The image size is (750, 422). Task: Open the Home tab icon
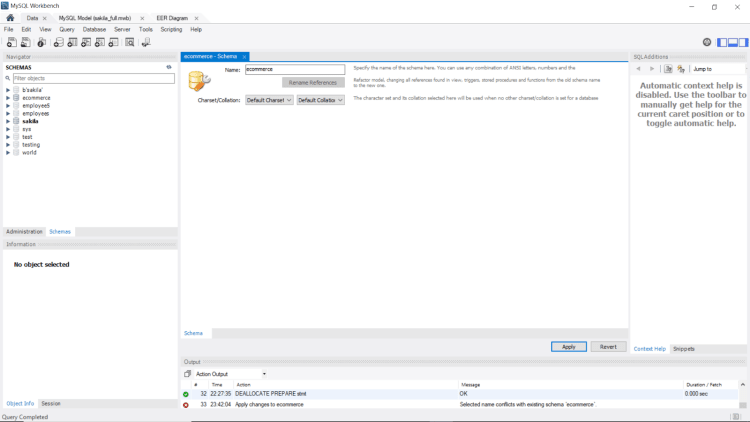click(10, 18)
